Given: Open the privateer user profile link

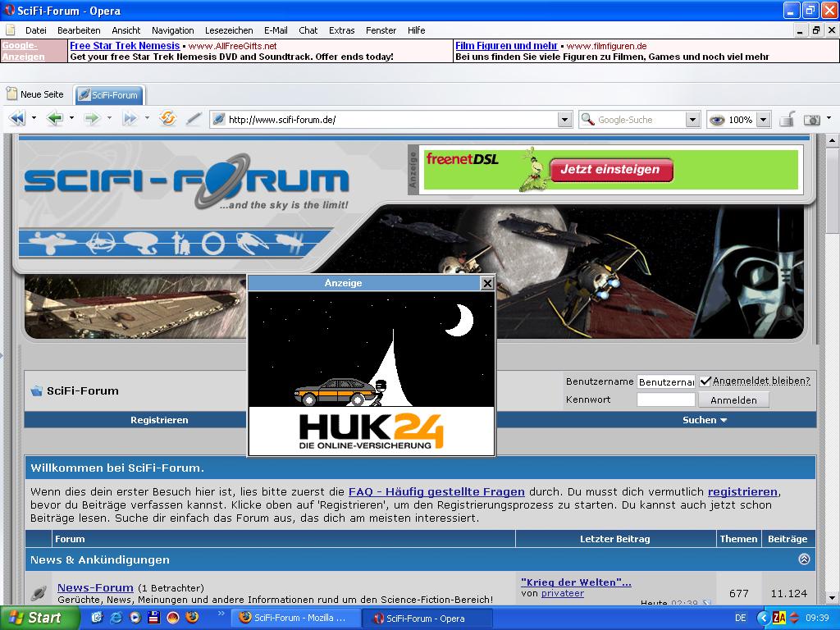Looking at the screenshot, I should click(x=563, y=593).
